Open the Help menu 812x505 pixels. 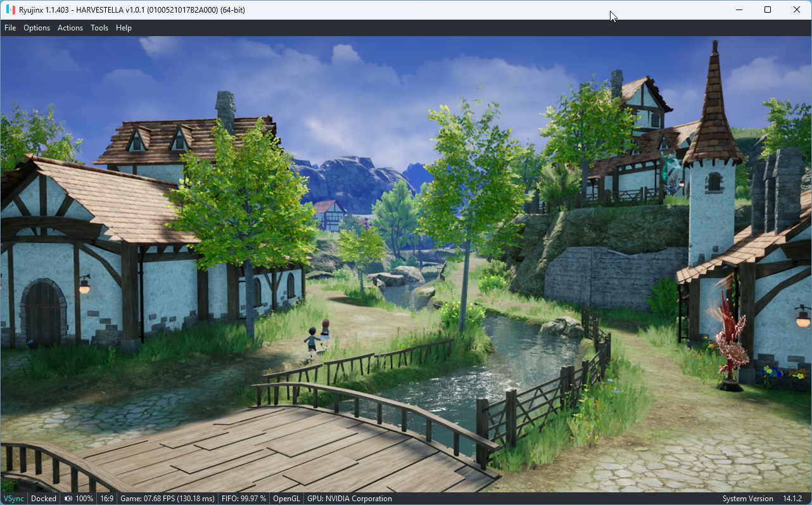pos(124,28)
